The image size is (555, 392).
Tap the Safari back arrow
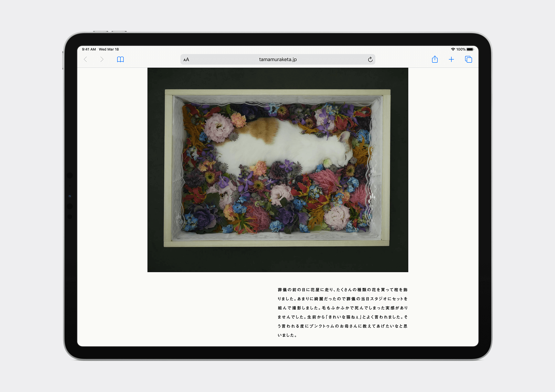85,59
